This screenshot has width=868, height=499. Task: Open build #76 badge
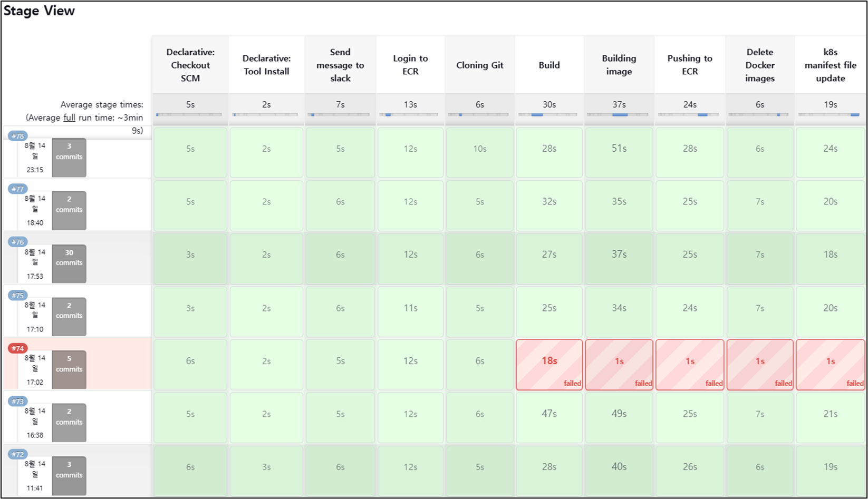[x=18, y=242]
